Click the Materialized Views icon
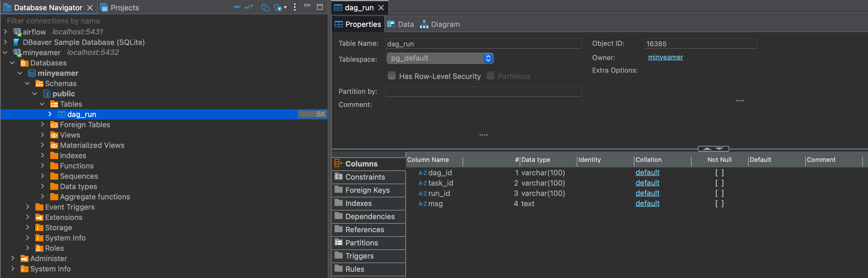Image resolution: width=868 pixels, height=278 pixels. click(x=54, y=145)
